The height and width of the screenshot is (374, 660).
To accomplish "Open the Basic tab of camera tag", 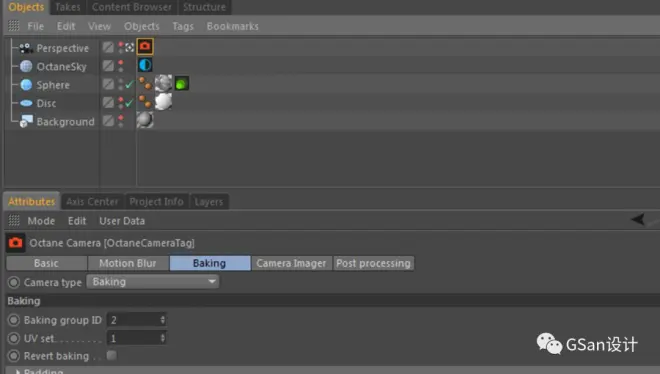I will (x=46, y=263).
